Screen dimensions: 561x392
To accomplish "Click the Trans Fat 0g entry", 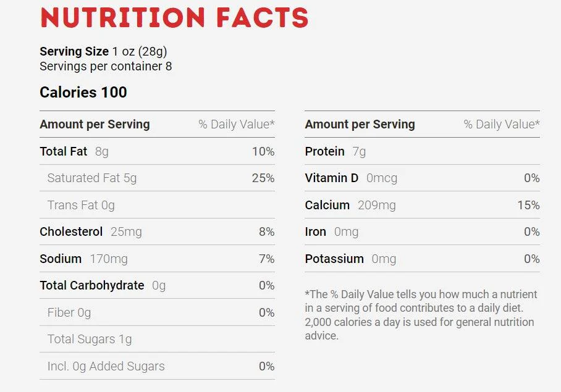I will [81, 205].
